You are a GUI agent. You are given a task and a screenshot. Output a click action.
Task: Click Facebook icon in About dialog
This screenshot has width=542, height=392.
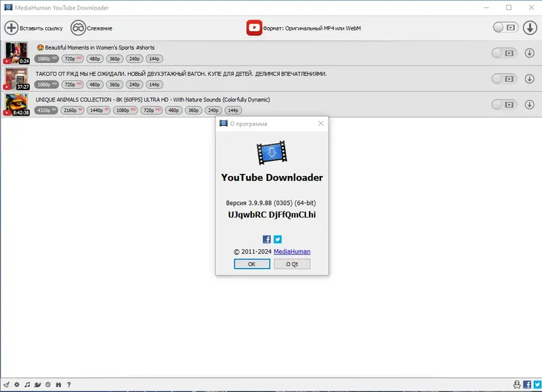[x=266, y=239]
